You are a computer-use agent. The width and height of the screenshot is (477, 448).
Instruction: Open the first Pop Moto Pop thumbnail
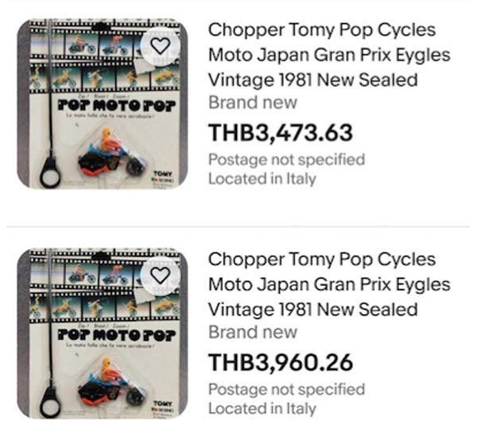102,103
